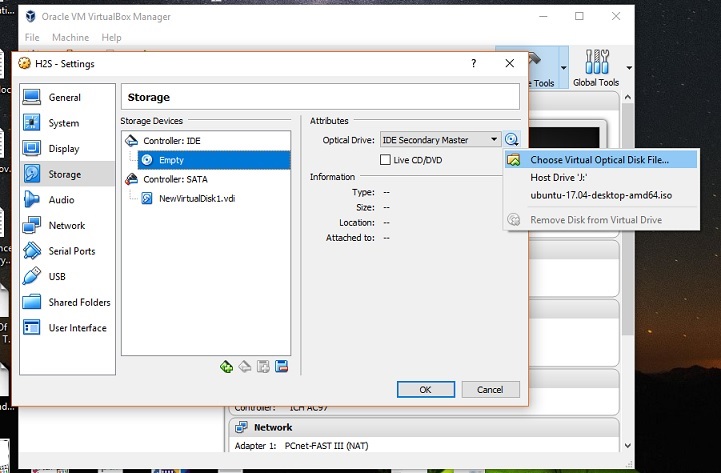721x473 pixels.
Task: Open the USB settings category
Action: pyautogui.click(x=67, y=277)
